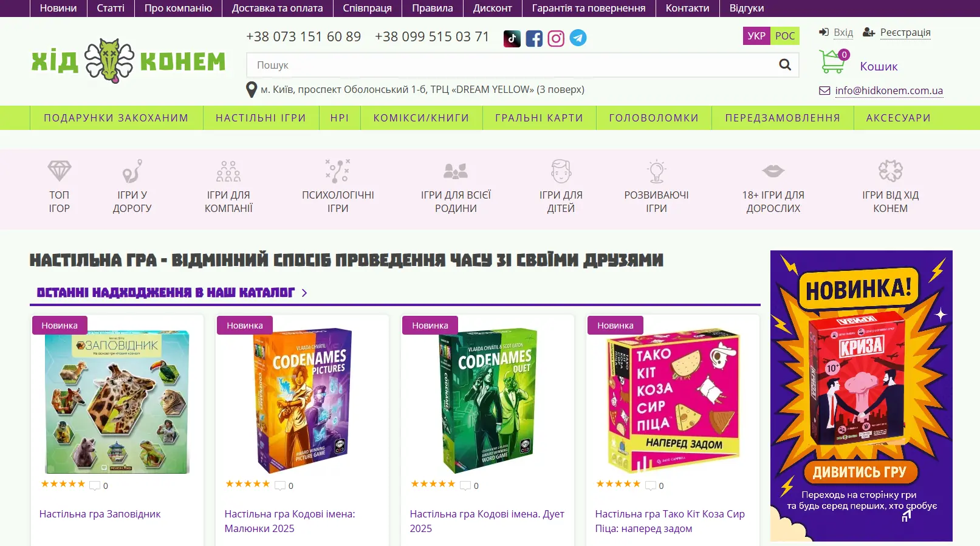Select the diamond ТОП ІГОР icon

pyautogui.click(x=60, y=171)
